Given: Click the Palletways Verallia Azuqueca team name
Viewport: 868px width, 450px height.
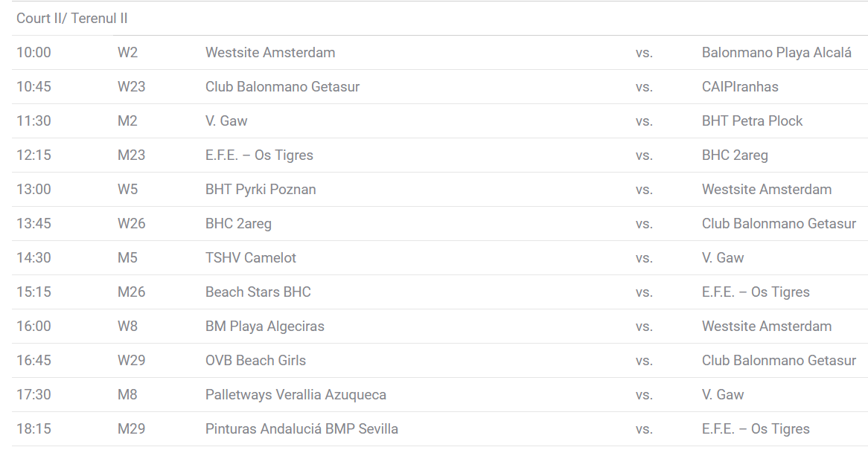Looking at the screenshot, I should coord(296,395).
